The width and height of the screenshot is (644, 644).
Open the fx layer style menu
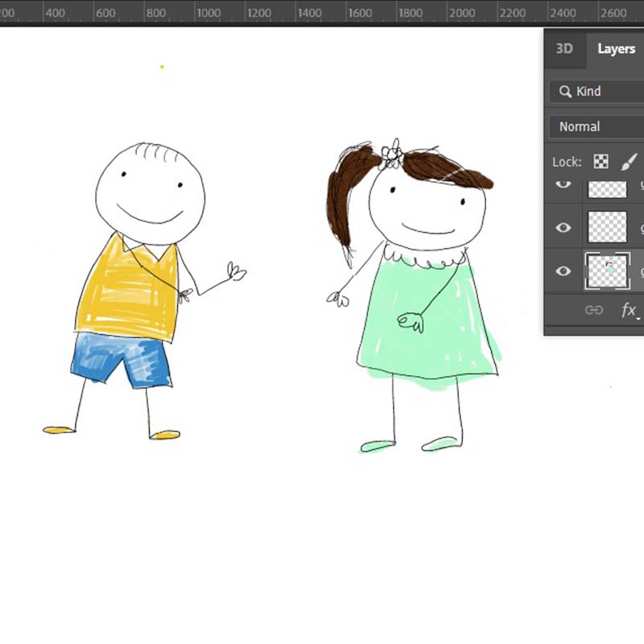click(x=629, y=310)
